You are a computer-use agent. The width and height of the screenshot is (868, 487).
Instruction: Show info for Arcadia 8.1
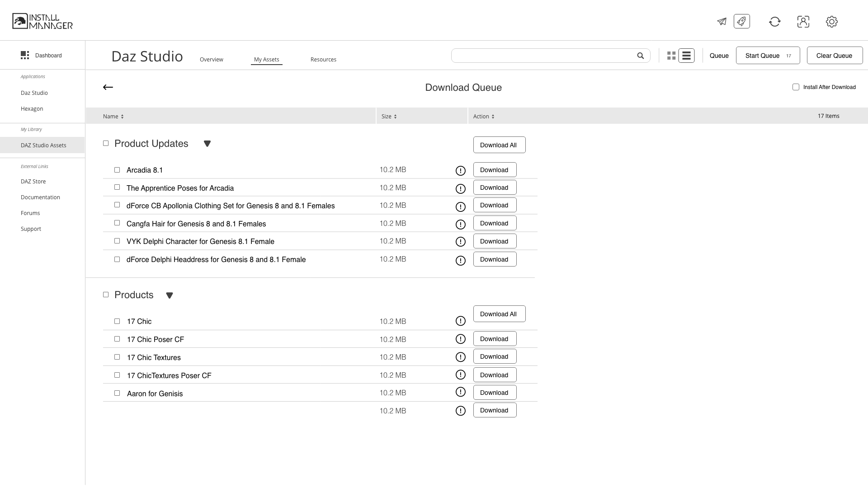pyautogui.click(x=460, y=171)
